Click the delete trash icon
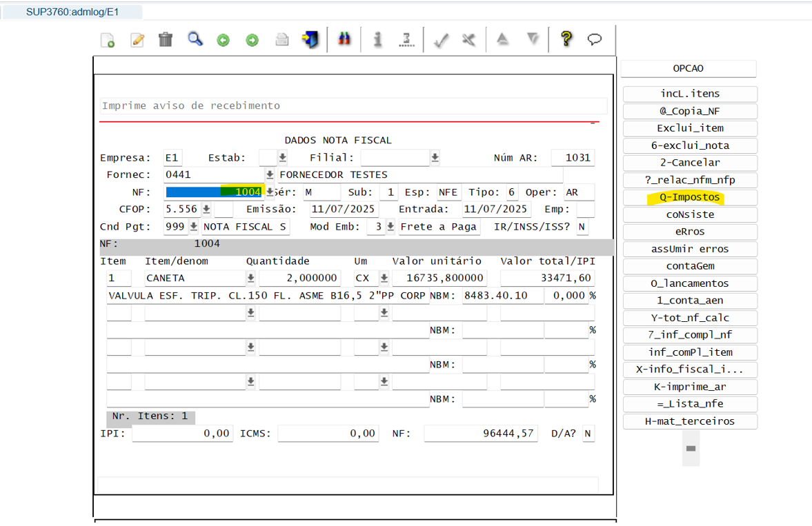This screenshot has width=812, height=526. click(x=165, y=39)
